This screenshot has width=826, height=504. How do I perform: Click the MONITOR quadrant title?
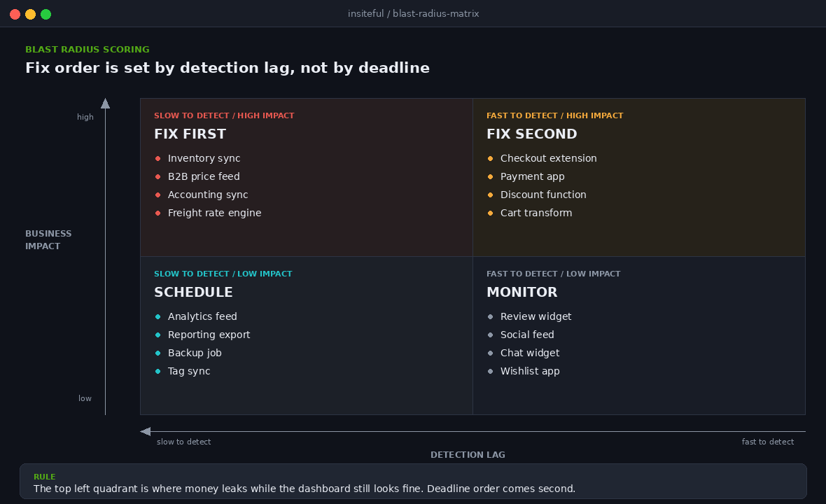521,292
